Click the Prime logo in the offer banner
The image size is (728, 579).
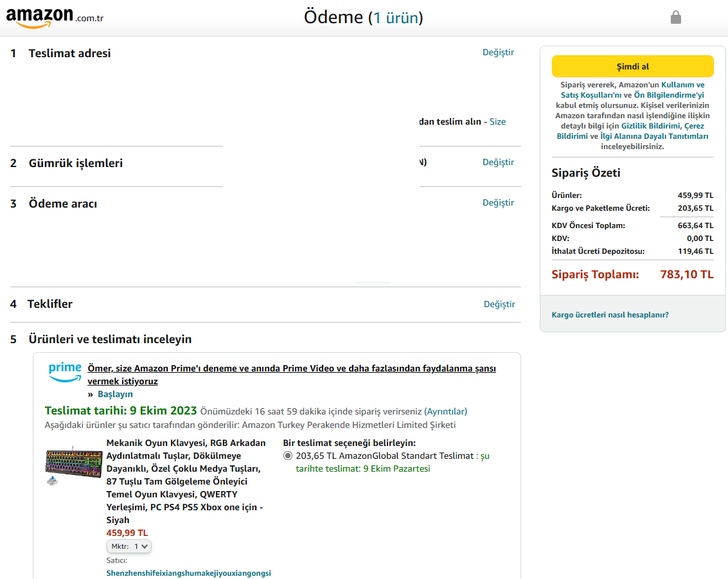65,372
